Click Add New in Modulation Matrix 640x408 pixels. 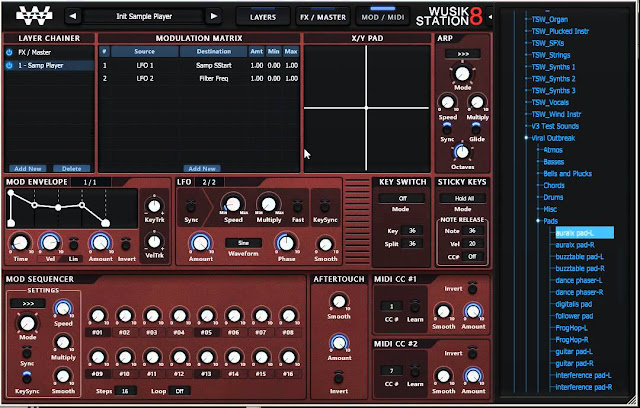pos(202,169)
